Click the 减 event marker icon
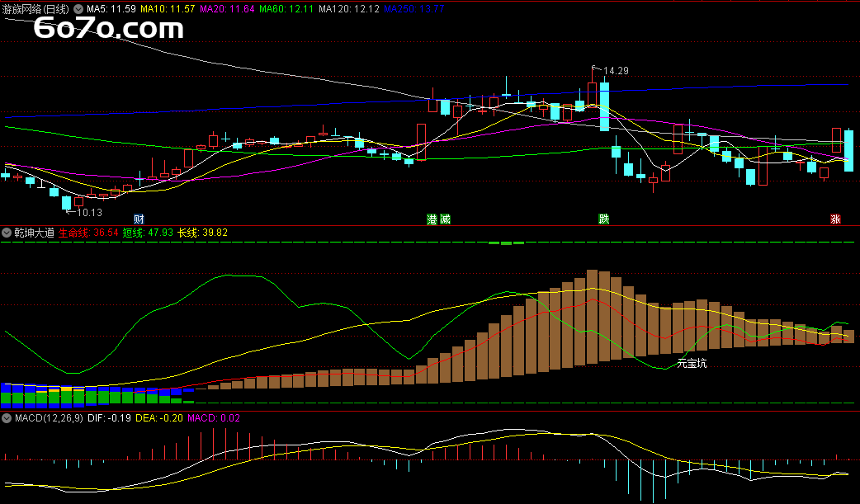The width and height of the screenshot is (860, 504). (445, 219)
